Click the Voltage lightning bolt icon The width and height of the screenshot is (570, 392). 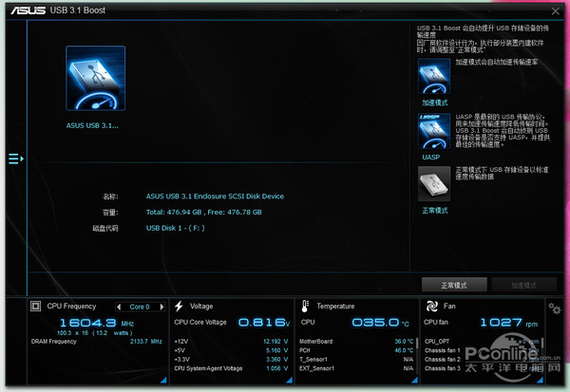(180, 307)
